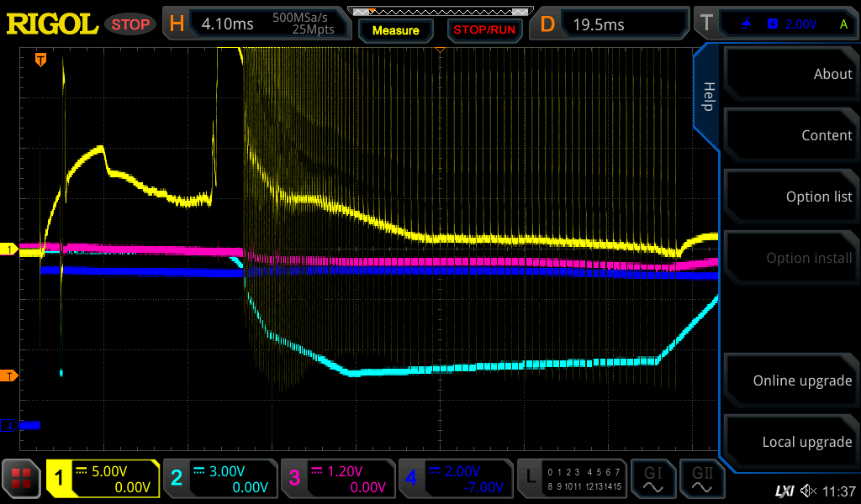Viewport: 861px width, 504px height.
Task: Toggle channel 1 with 5.00V scale
Action: click(103, 479)
